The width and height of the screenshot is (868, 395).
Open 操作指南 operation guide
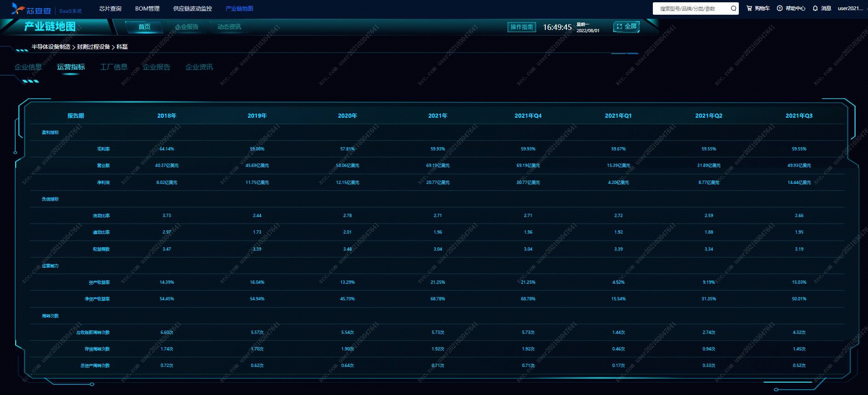click(522, 27)
